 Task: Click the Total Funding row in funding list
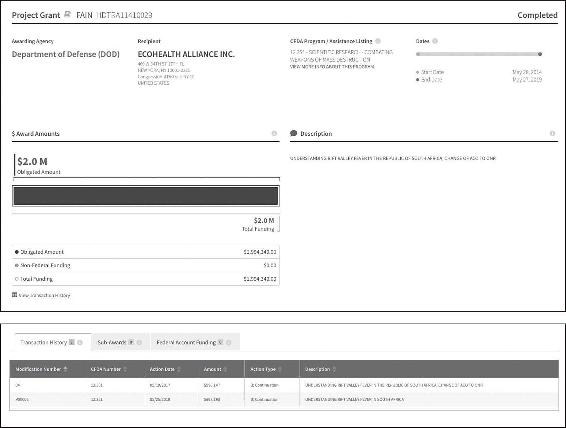pos(145,279)
